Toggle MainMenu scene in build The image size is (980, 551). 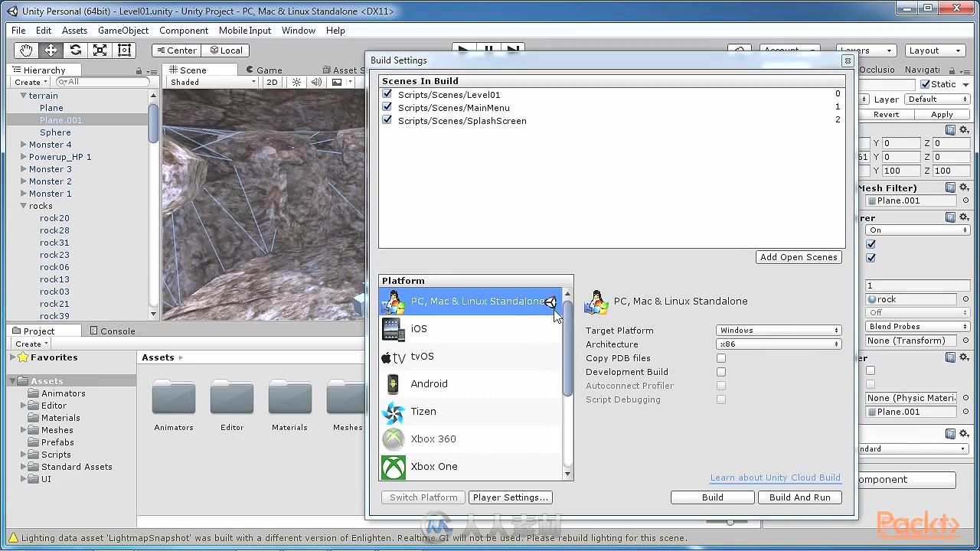[387, 107]
